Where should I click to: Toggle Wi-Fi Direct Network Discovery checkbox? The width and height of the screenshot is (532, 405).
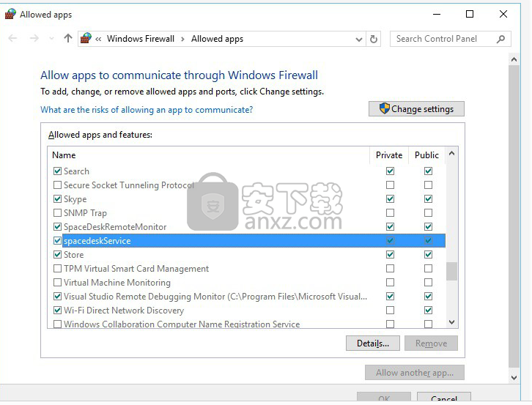[57, 310]
